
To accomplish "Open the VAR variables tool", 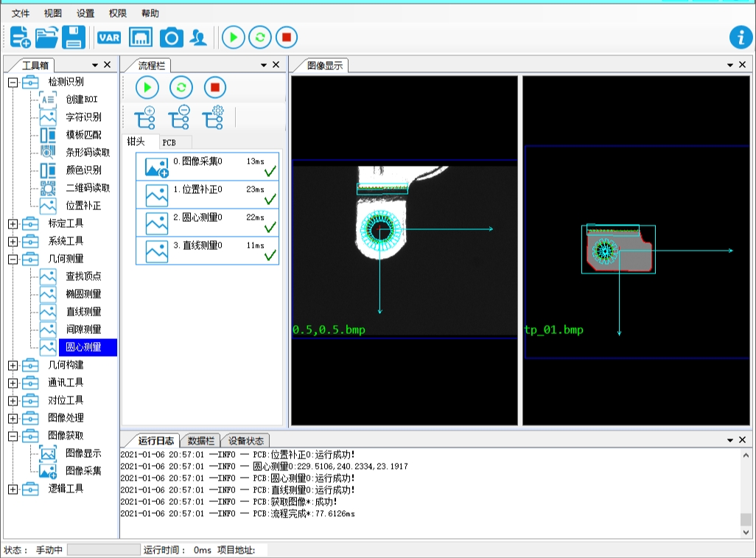I will (109, 37).
